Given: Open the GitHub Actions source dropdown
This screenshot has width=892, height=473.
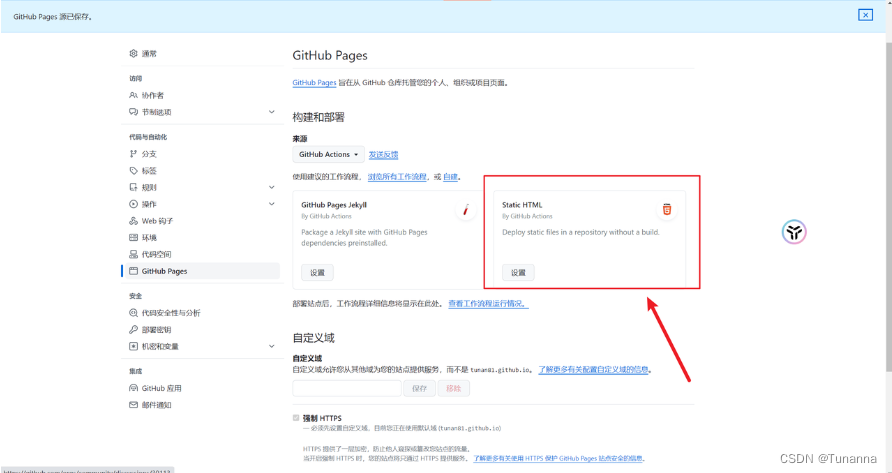Looking at the screenshot, I should click(328, 154).
